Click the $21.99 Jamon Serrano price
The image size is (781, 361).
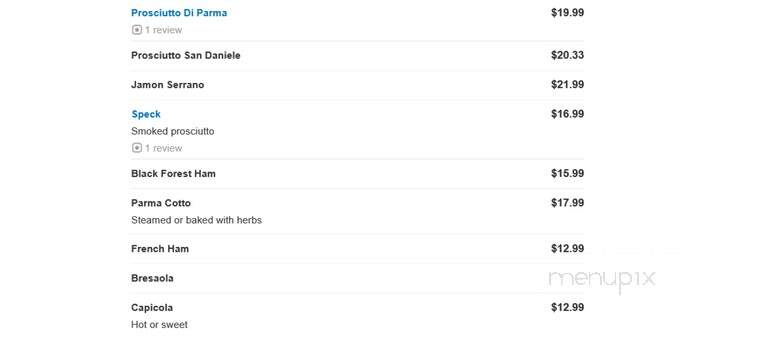[567, 85]
